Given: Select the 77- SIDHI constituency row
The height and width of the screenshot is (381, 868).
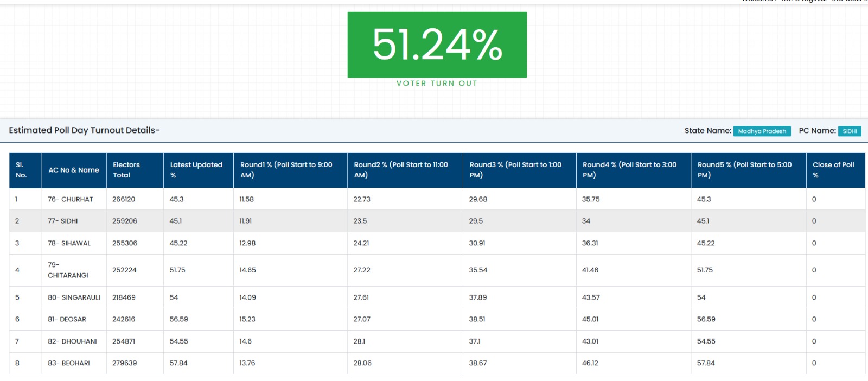Looking at the screenshot, I should [x=437, y=221].
